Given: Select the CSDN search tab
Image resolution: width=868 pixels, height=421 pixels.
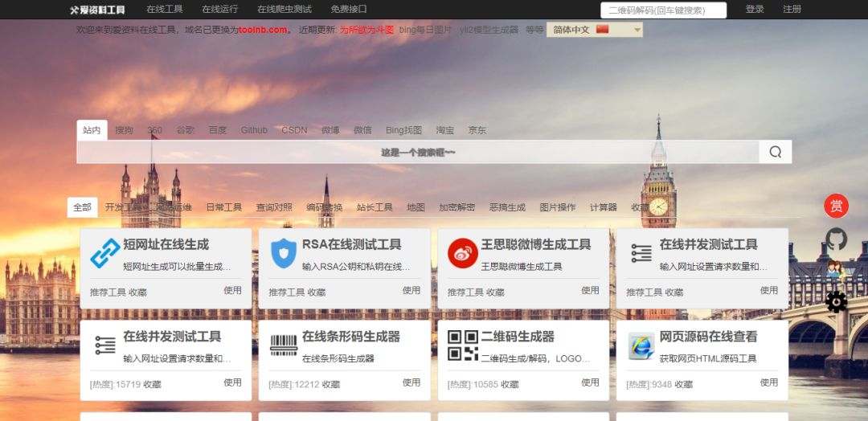Looking at the screenshot, I should click(x=294, y=130).
